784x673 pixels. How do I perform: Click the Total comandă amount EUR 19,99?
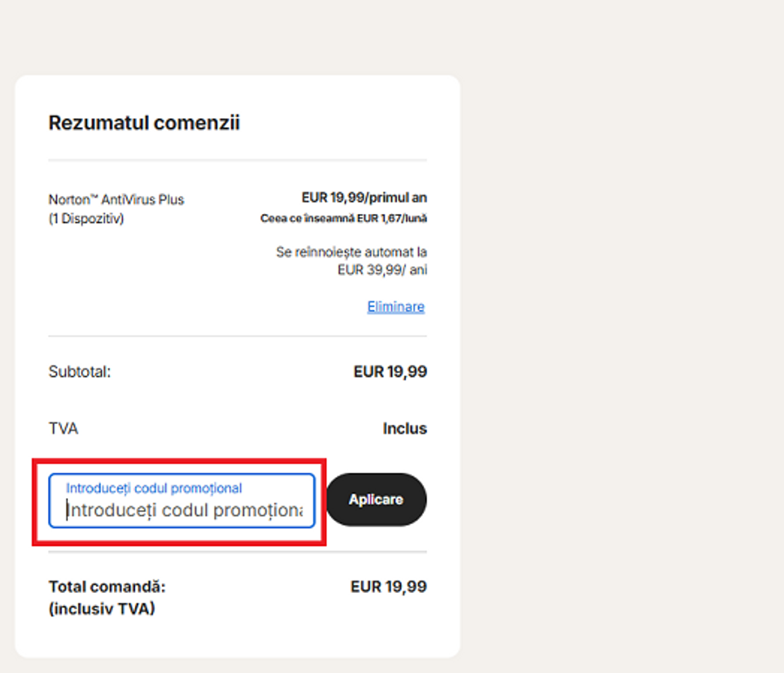(388, 587)
